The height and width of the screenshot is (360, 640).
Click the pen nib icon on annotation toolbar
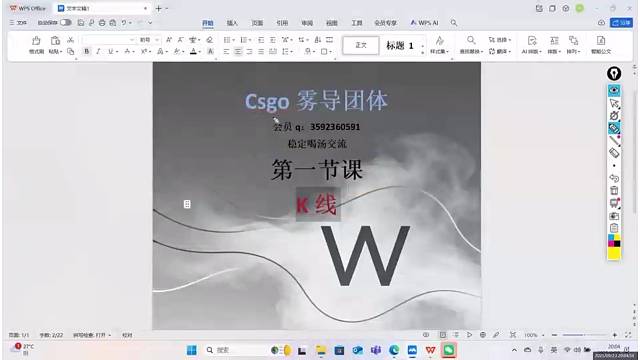pyautogui.click(x=614, y=73)
